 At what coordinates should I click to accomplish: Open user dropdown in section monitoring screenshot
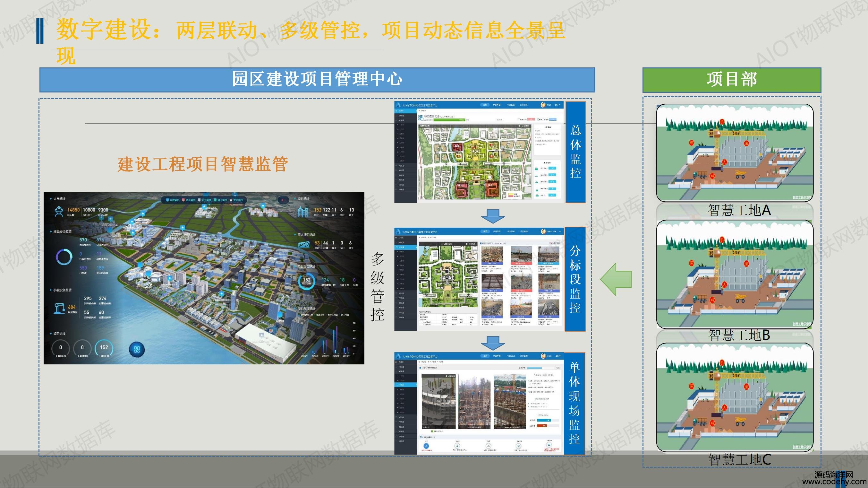(x=560, y=231)
